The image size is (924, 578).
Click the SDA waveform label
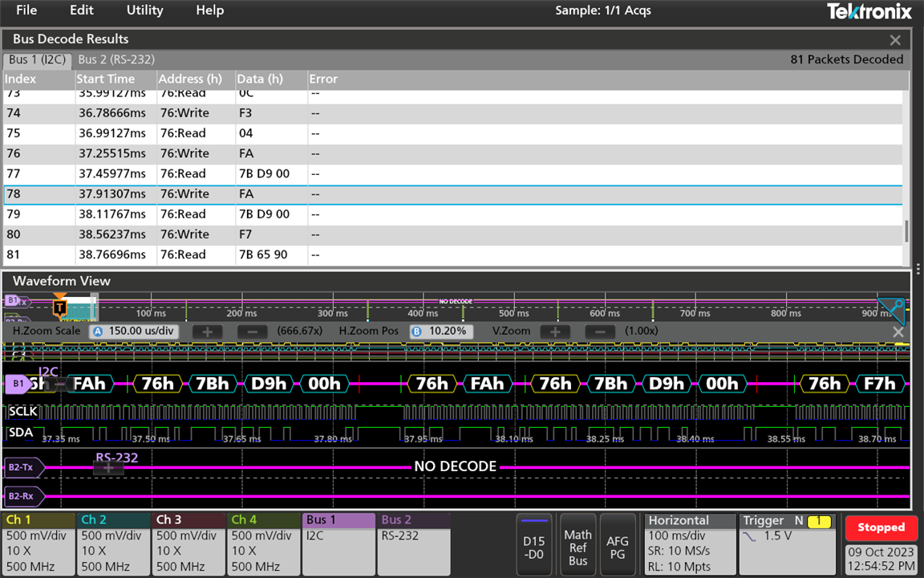pyautogui.click(x=21, y=433)
